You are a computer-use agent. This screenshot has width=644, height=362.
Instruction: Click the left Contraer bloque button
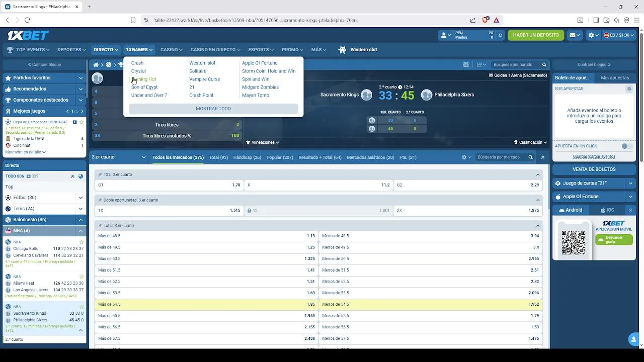tap(44, 65)
